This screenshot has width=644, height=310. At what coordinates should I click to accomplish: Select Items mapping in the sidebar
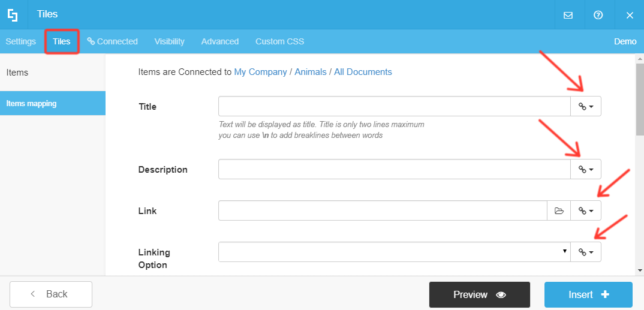(53, 104)
